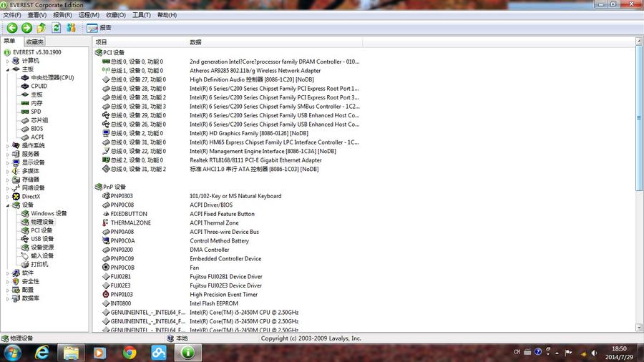Screen dimensions: 644x362
Task: Click the THERMALZONE thermometer icon
Action: coord(106,223)
